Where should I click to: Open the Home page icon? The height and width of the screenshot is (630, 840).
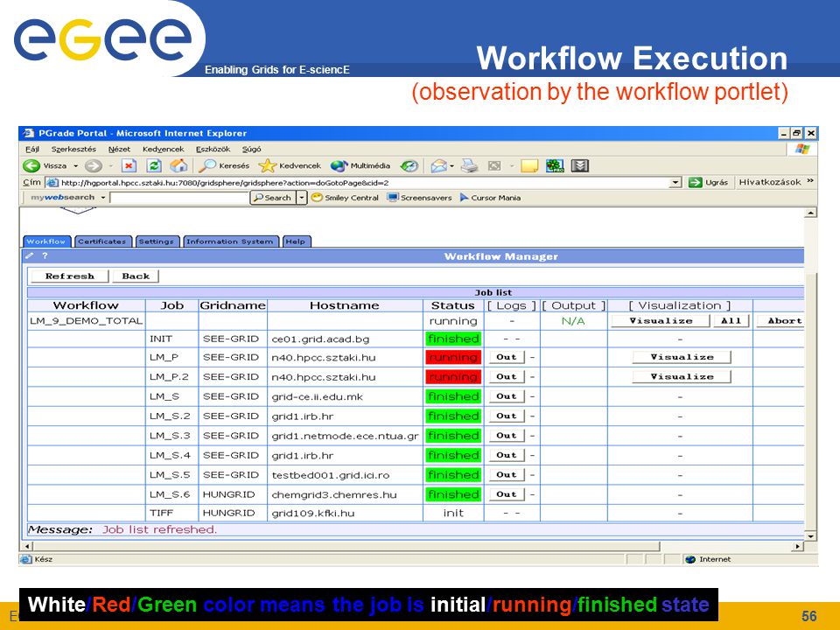pyautogui.click(x=178, y=166)
